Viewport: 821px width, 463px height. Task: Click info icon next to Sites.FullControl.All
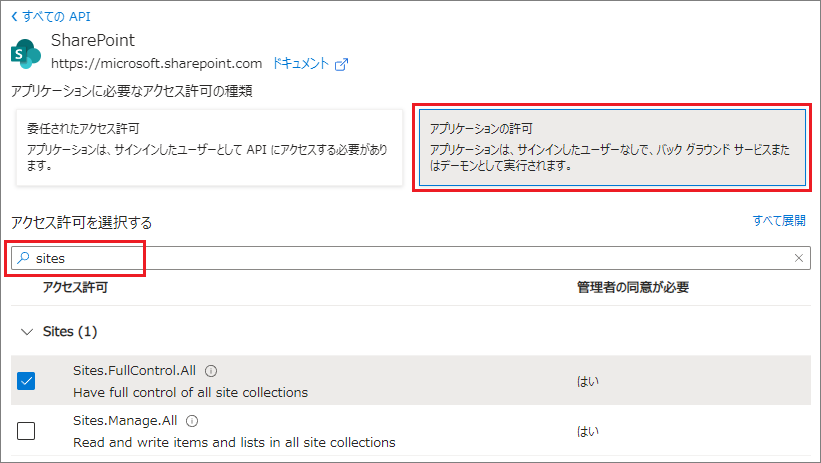coord(211,371)
